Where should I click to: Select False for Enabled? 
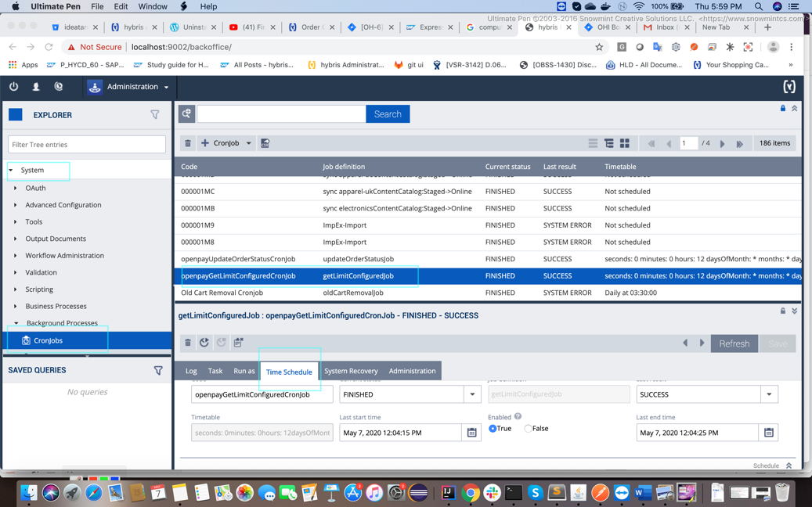[529, 429]
